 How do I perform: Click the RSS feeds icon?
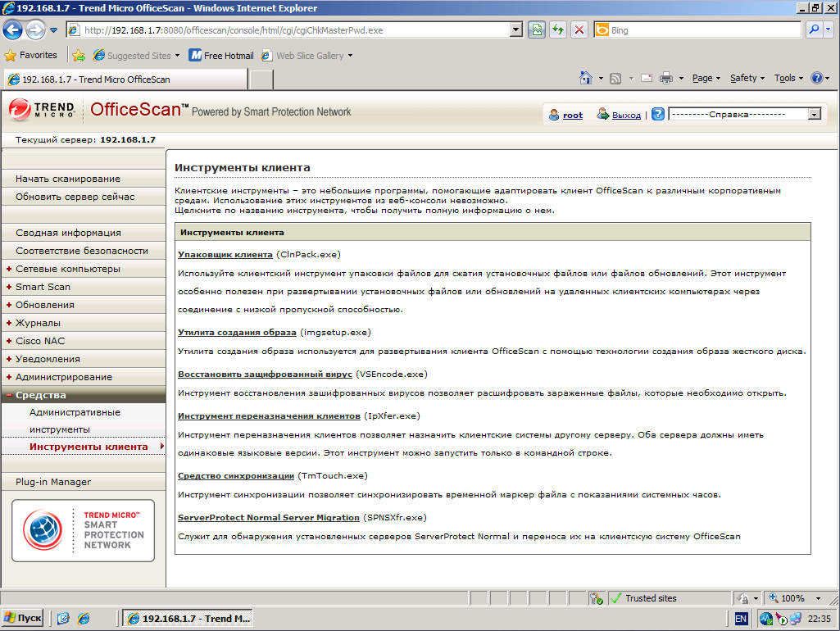[615, 78]
